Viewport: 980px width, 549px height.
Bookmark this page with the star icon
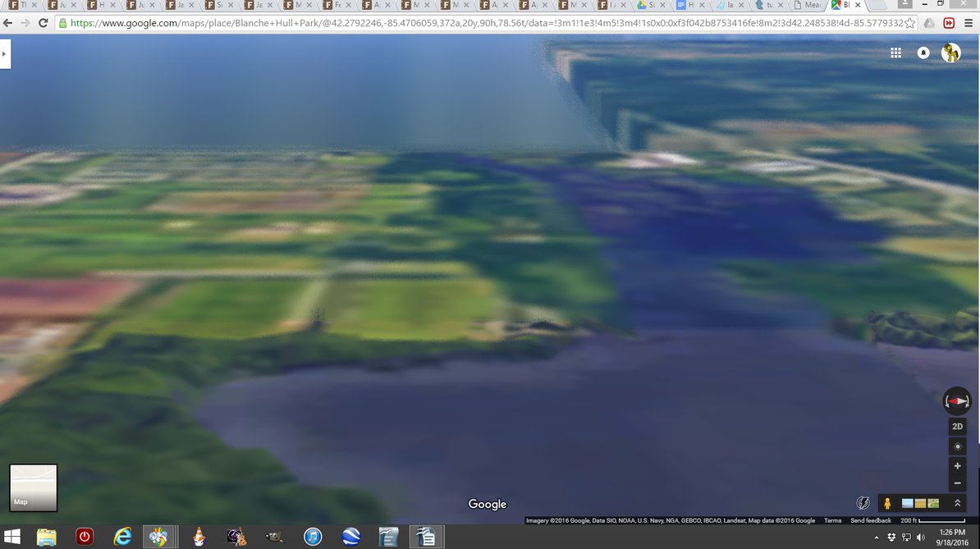click(x=909, y=23)
